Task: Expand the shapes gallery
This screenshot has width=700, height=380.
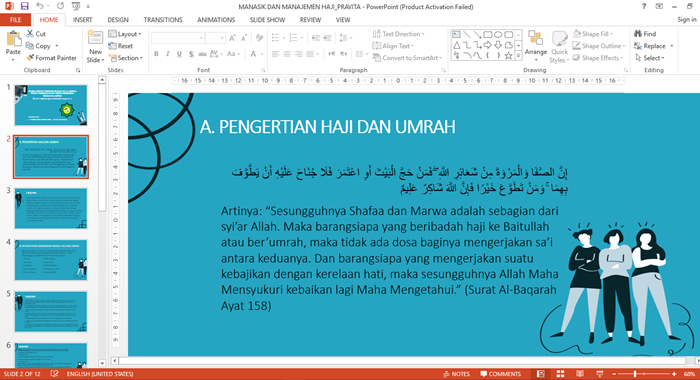Action: (x=518, y=56)
